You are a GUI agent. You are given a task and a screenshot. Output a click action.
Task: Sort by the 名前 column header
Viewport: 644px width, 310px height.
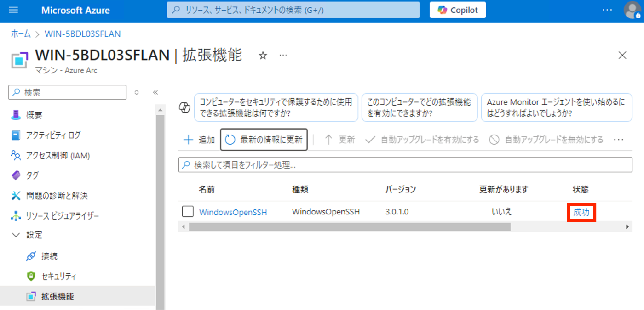207,189
